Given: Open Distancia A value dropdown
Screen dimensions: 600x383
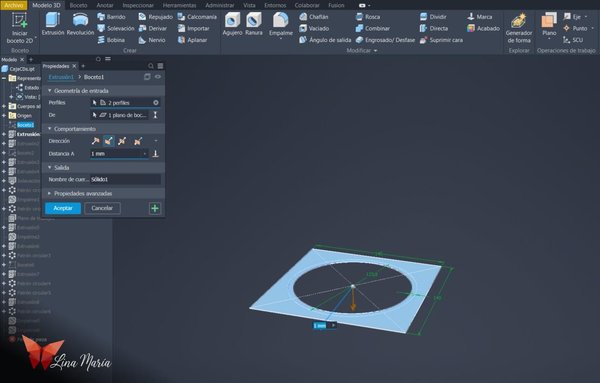Looking at the screenshot, I should pos(145,154).
